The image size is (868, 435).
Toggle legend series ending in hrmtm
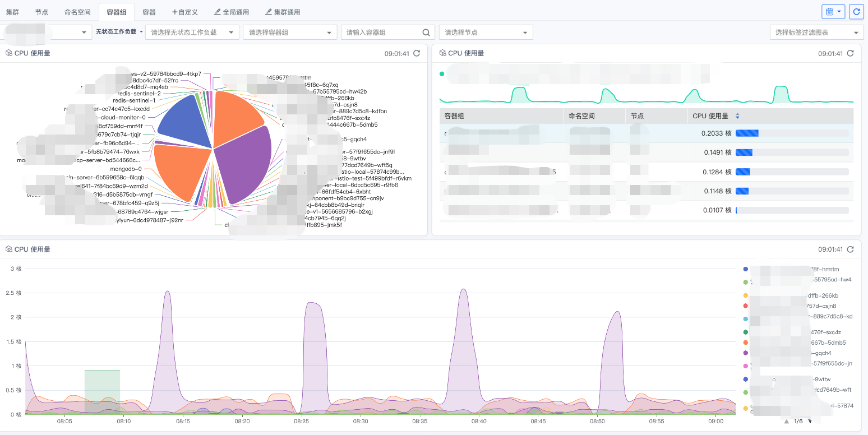[x=746, y=270]
